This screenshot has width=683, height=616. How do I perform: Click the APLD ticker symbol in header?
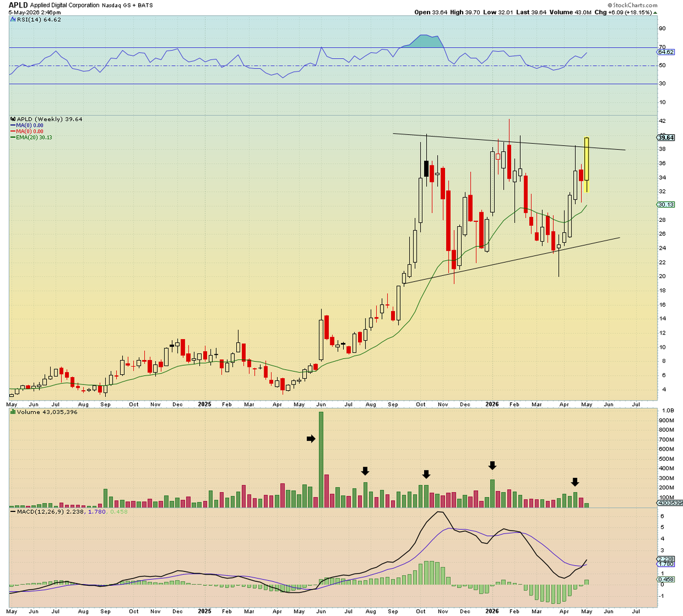18,5
